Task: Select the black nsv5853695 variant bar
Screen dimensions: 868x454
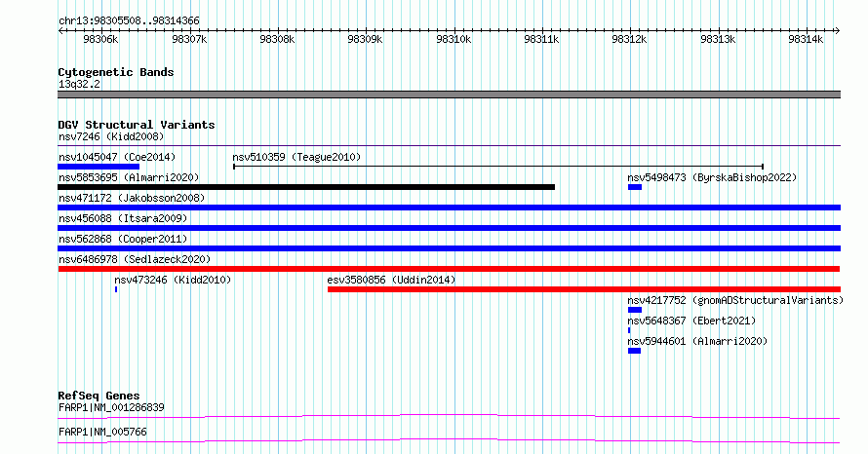Action: pos(306,187)
